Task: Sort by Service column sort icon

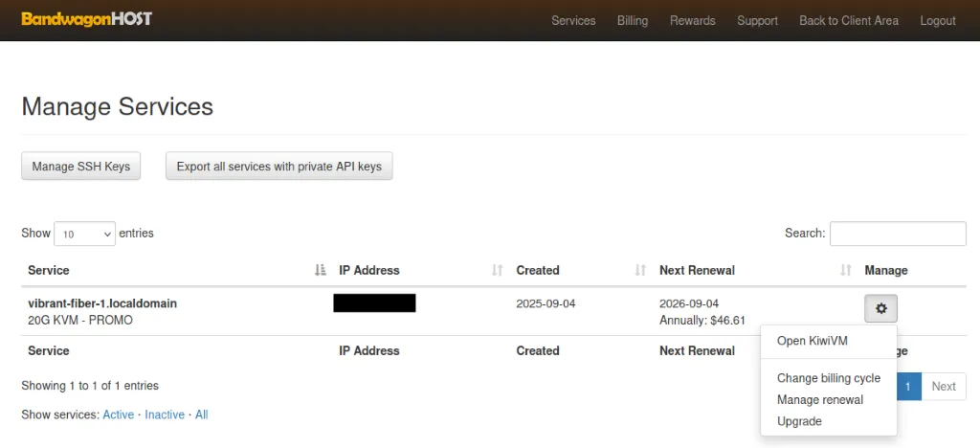Action: coord(321,271)
